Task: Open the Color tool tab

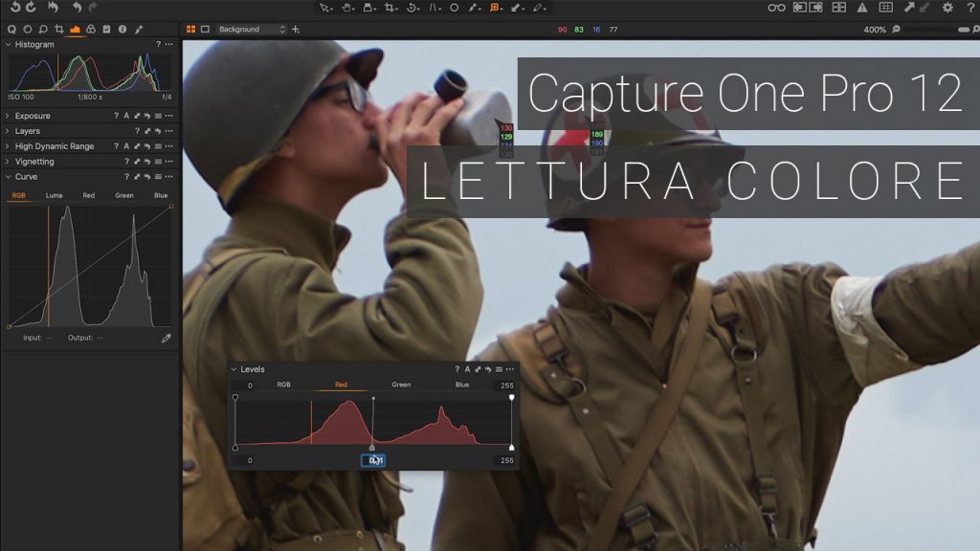Action: pyautogui.click(x=91, y=30)
